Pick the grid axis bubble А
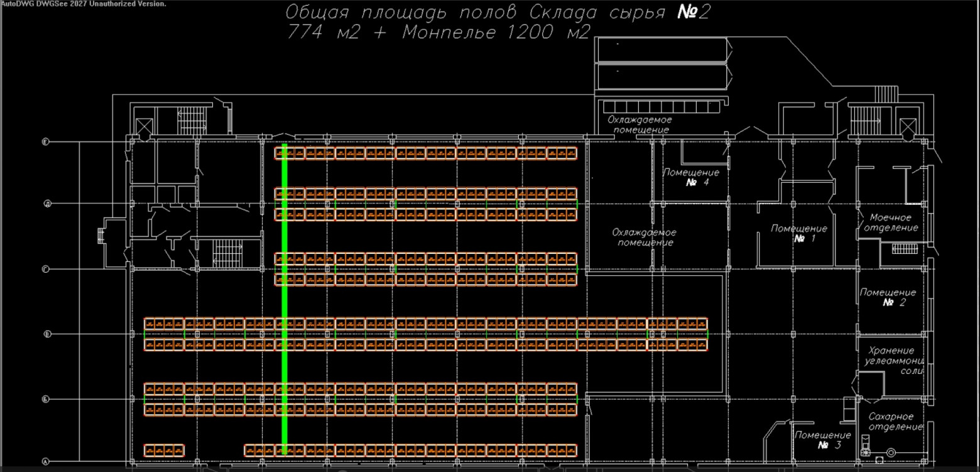This screenshot has height=472, width=980. tap(45, 462)
